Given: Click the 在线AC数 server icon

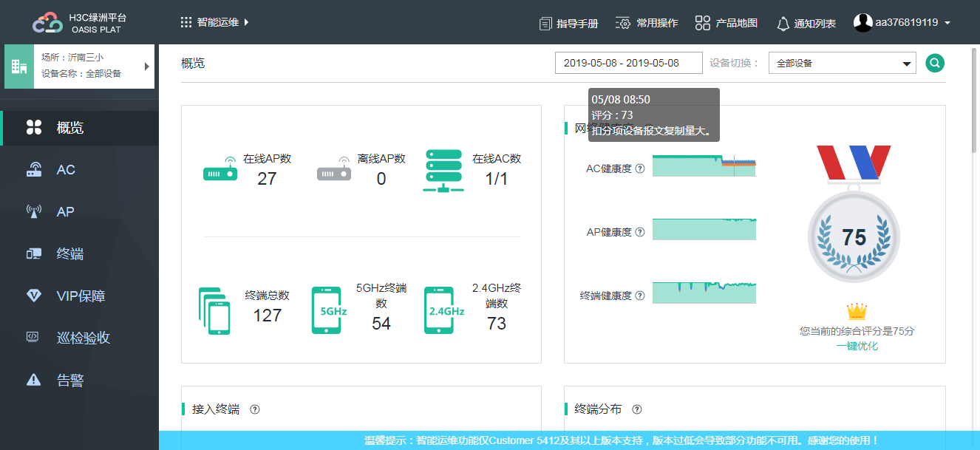Looking at the screenshot, I should 443,171.
